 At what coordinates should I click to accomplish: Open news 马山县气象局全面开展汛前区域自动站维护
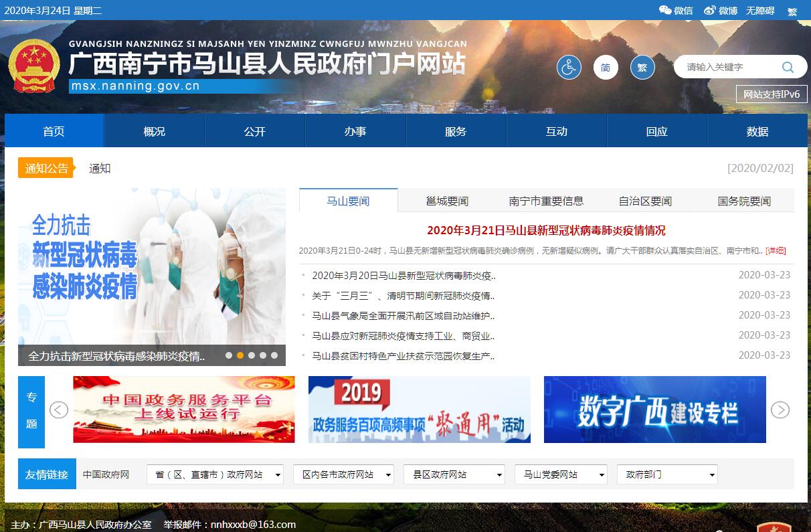coord(403,315)
